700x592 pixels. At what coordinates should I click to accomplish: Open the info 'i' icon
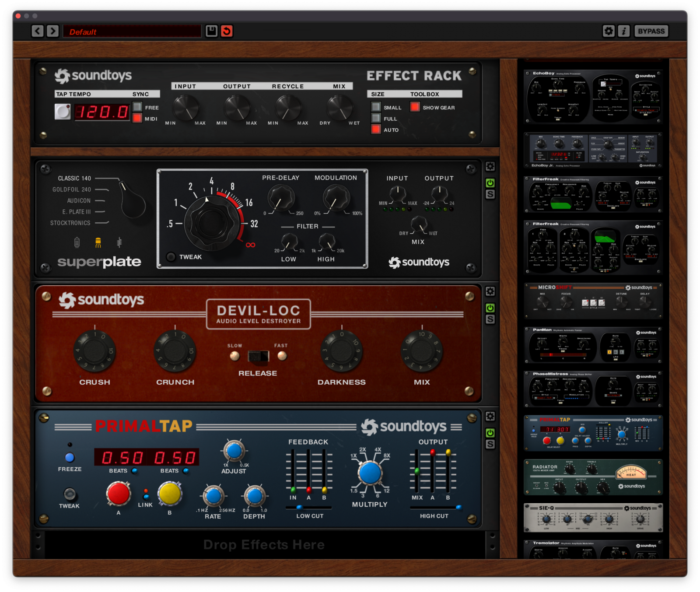tap(624, 31)
